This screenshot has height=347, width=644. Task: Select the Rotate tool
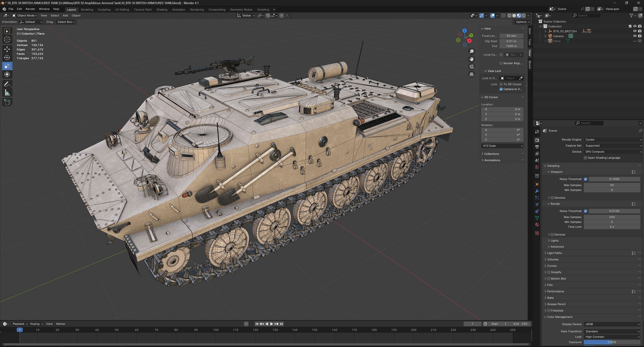(x=7, y=58)
